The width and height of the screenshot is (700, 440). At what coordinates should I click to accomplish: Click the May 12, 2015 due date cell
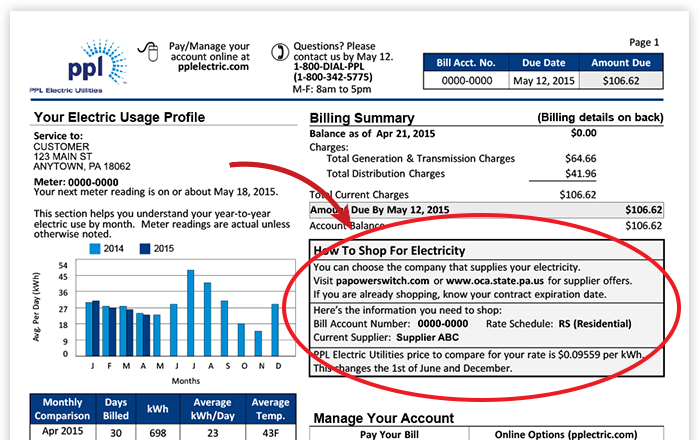544,81
